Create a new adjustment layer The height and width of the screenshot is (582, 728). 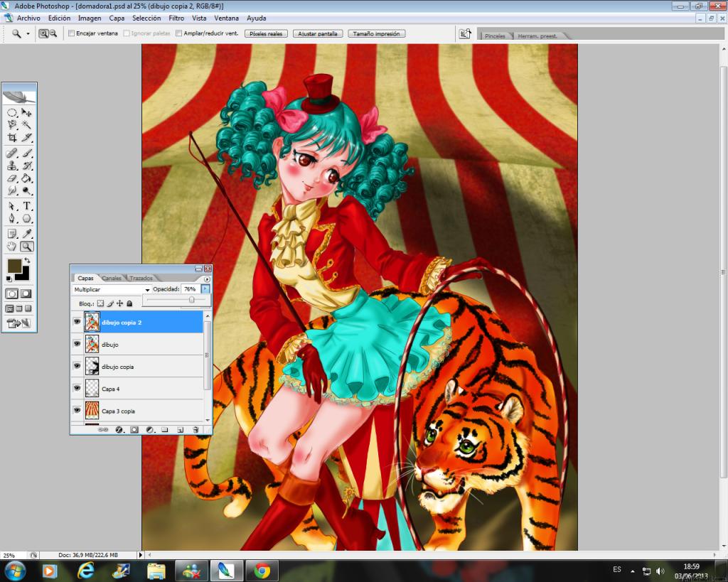pyautogui.click(x=149, y=430)
